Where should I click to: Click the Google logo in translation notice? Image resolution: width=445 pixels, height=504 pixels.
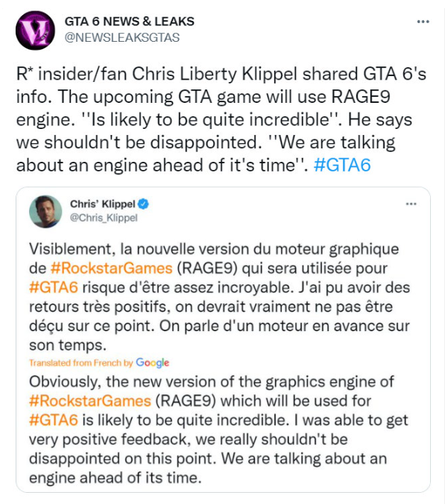point(152,362)
